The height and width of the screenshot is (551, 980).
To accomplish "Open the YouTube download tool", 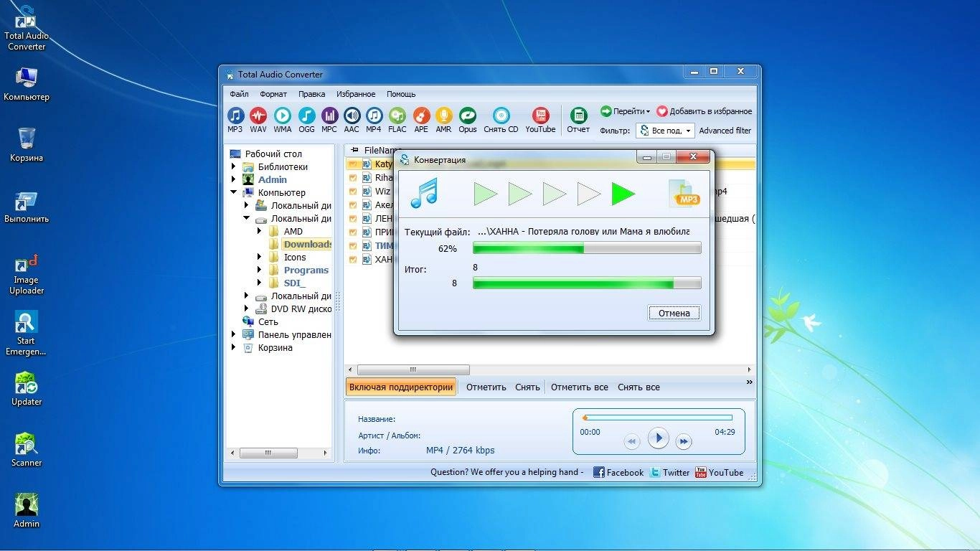I will (x=540, y=120).
